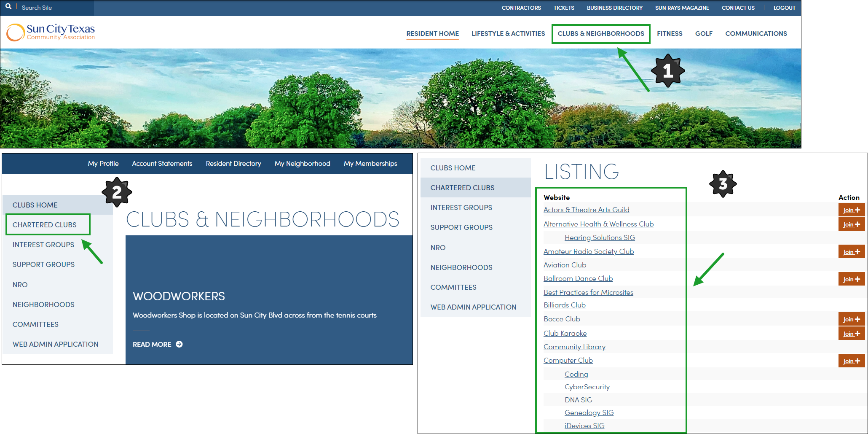Open Billiards Club link
The height and width of the screenshot is (434, 868).
tap(564, 305)
